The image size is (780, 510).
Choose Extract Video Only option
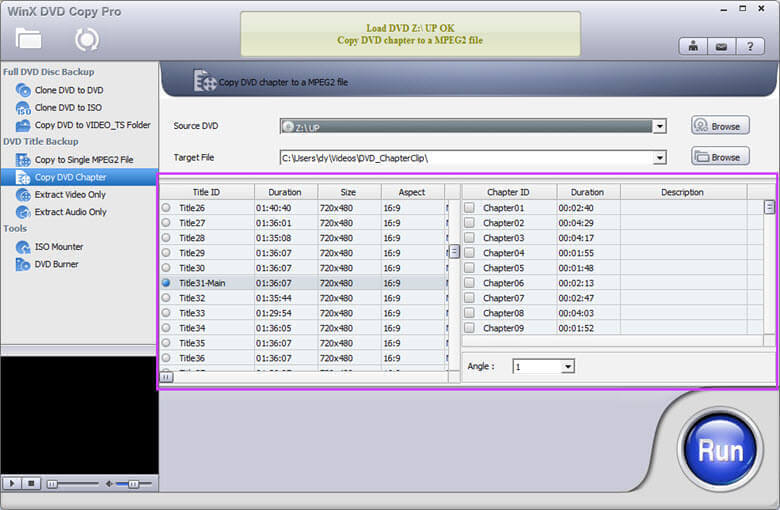click(70, 195)
